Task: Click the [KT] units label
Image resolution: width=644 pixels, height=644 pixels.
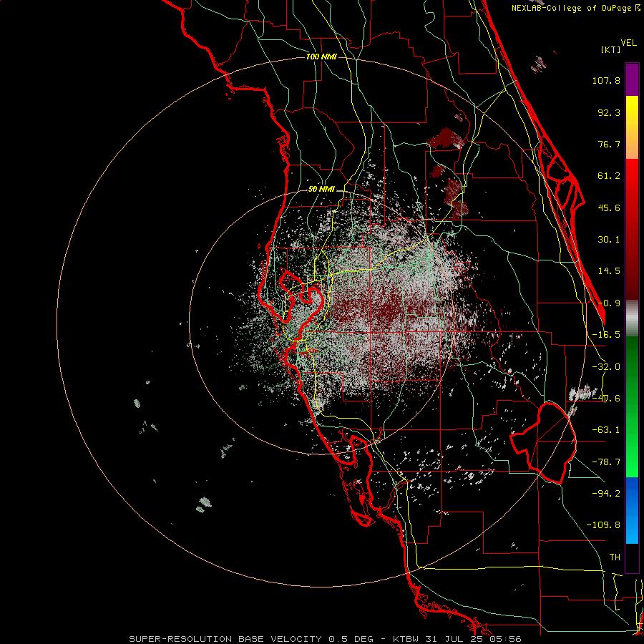Action: click(611, 49)
